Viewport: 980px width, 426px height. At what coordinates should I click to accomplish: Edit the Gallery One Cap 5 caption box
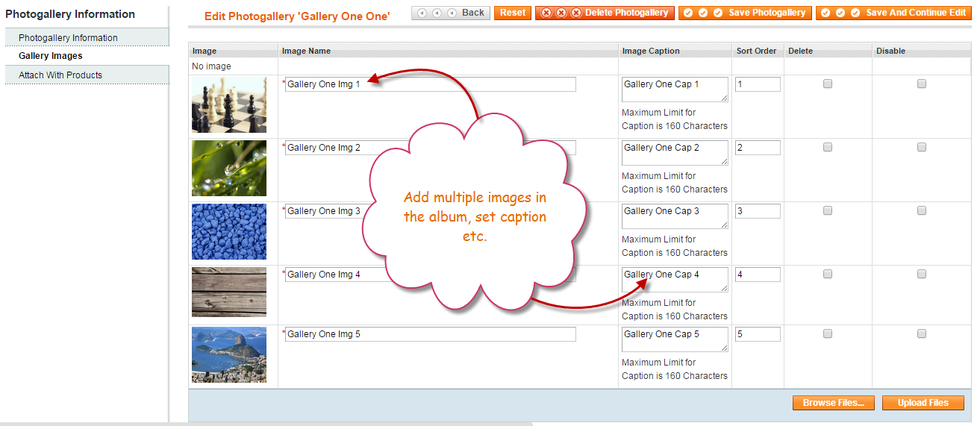tap(675, 339)
